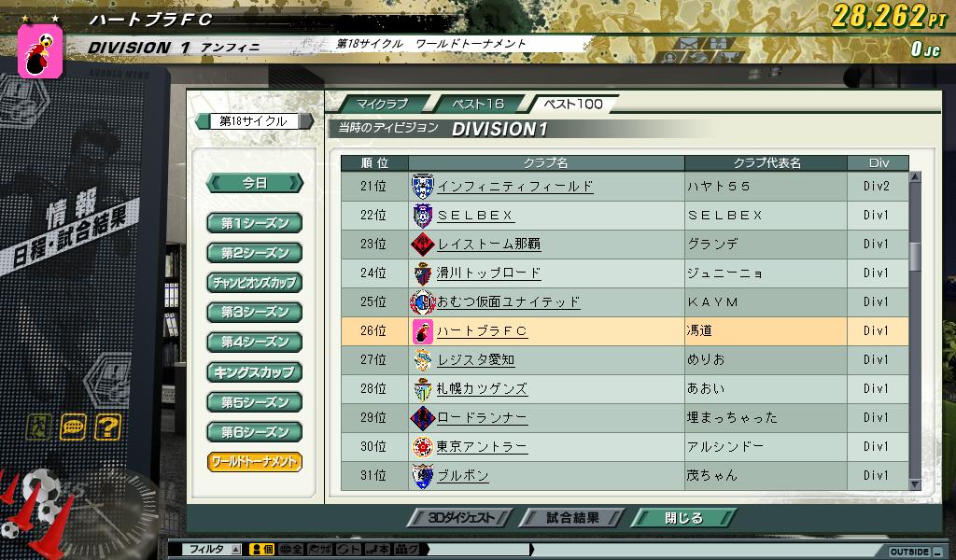Viewport: 956px width, 560px height.
Task: Click the 閉じる close button
Action: [683, 518]
